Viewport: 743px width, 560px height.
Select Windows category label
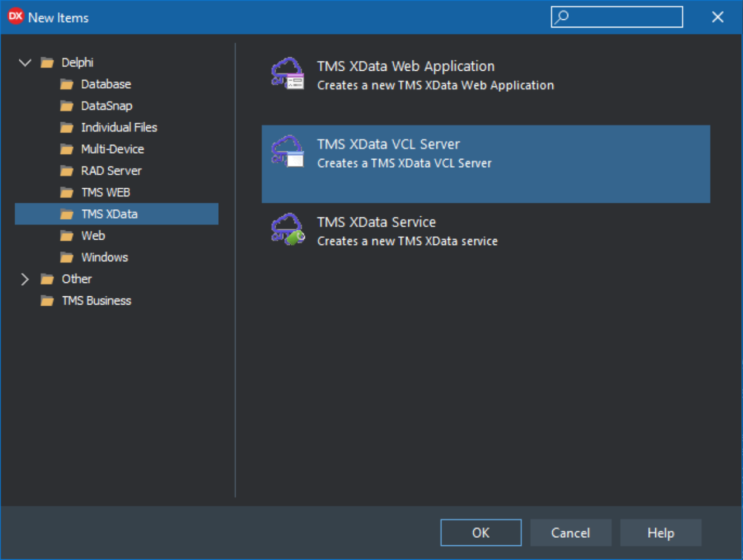pos(104,257)
